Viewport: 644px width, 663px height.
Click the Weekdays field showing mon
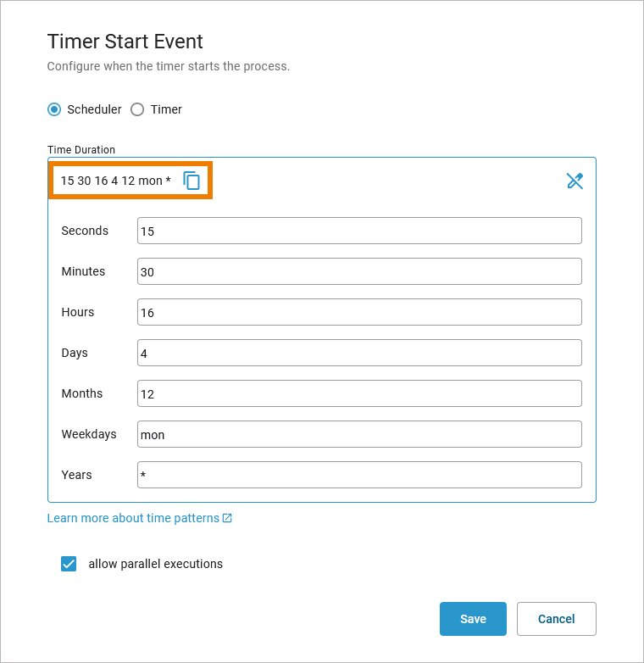tap(359, 434)
